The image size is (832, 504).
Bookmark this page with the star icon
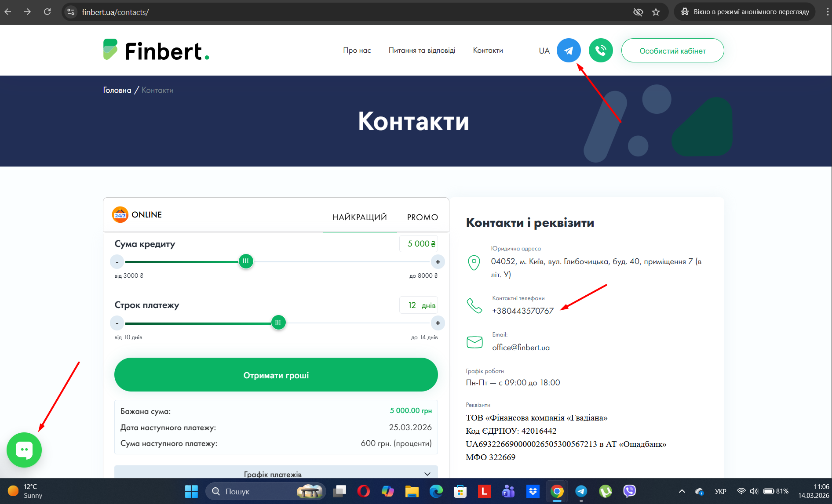tap(656, 12)
